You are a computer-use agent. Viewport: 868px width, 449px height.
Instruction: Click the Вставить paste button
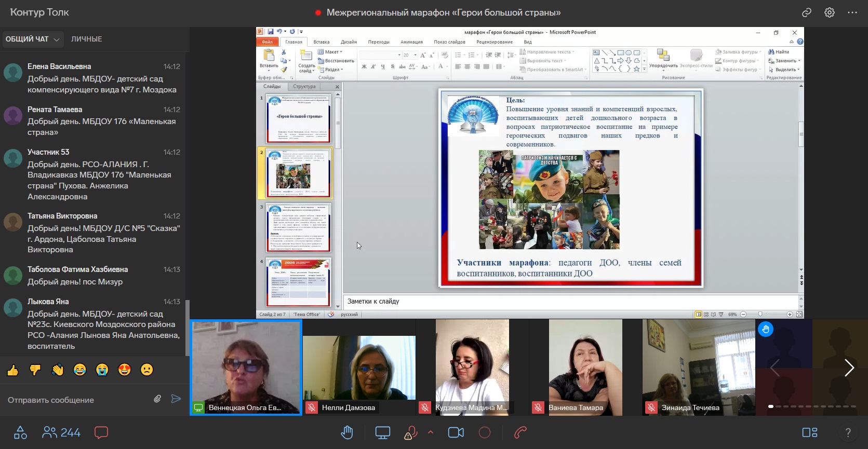(269, 59)
